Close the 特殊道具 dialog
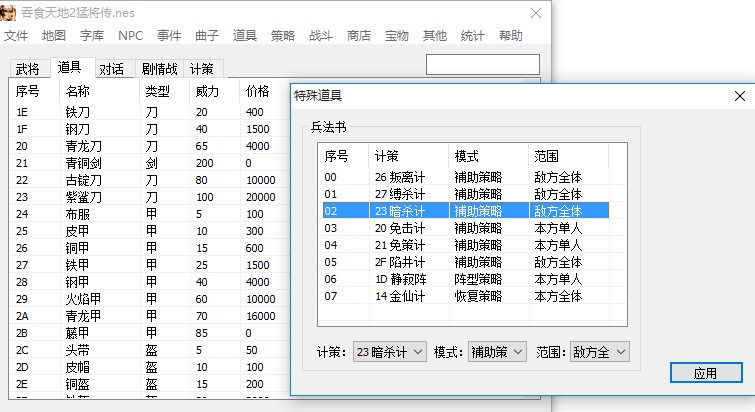The image size is (755, 412). (740, 96)
